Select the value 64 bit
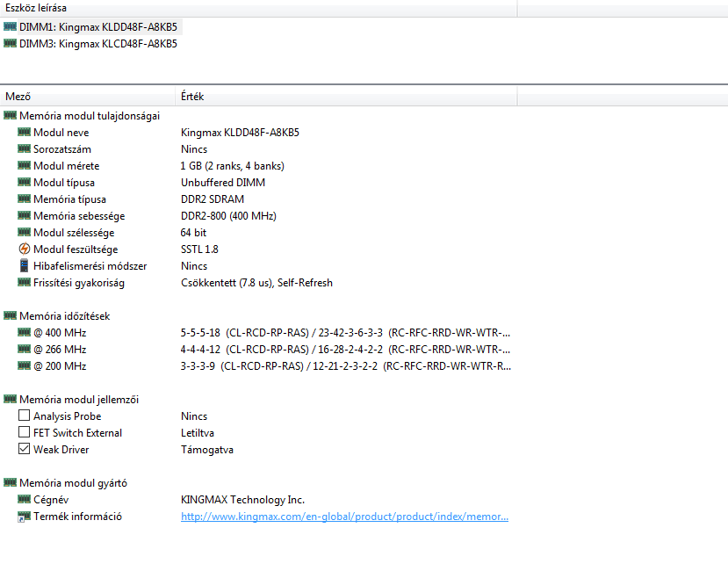 (x=193, y=233)
